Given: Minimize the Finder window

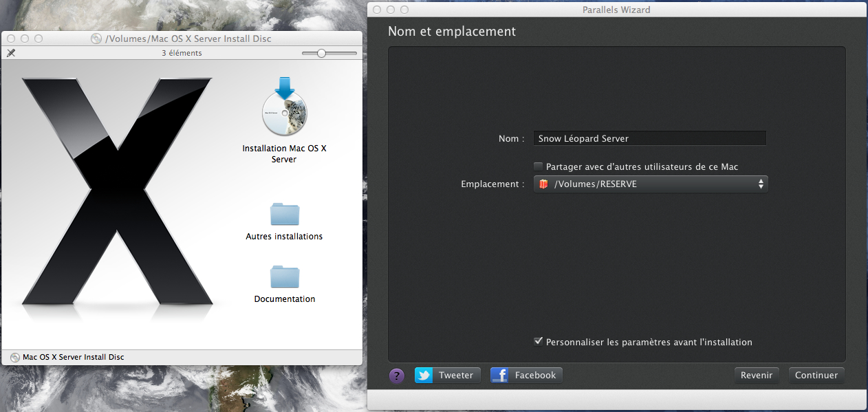Looking at the screenshot, I should pos(25,39).
